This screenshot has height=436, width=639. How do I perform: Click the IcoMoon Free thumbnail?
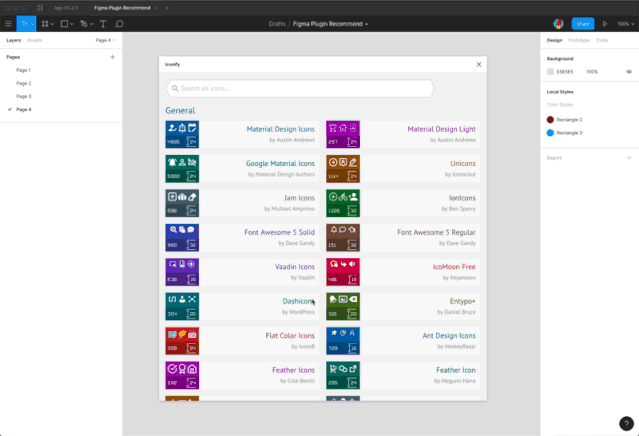[x=343, y=272]
